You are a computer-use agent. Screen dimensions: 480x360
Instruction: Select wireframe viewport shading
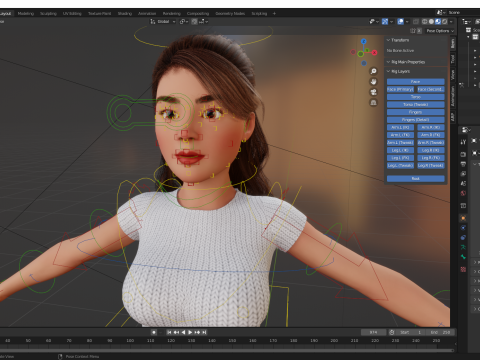tap(425, 22)
